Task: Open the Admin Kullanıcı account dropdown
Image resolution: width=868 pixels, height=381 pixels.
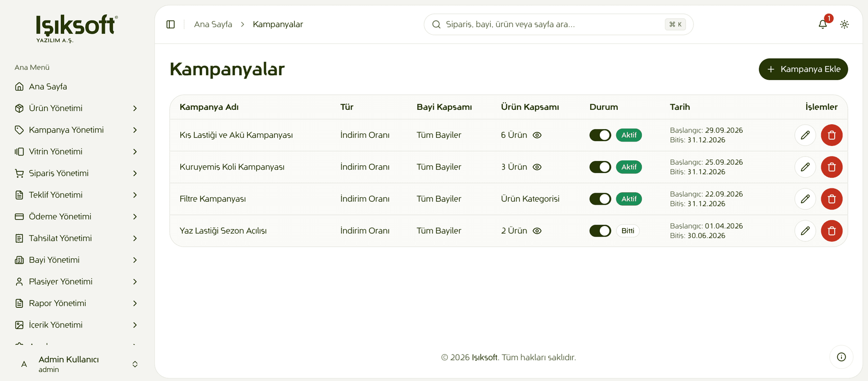Action: 77,364
